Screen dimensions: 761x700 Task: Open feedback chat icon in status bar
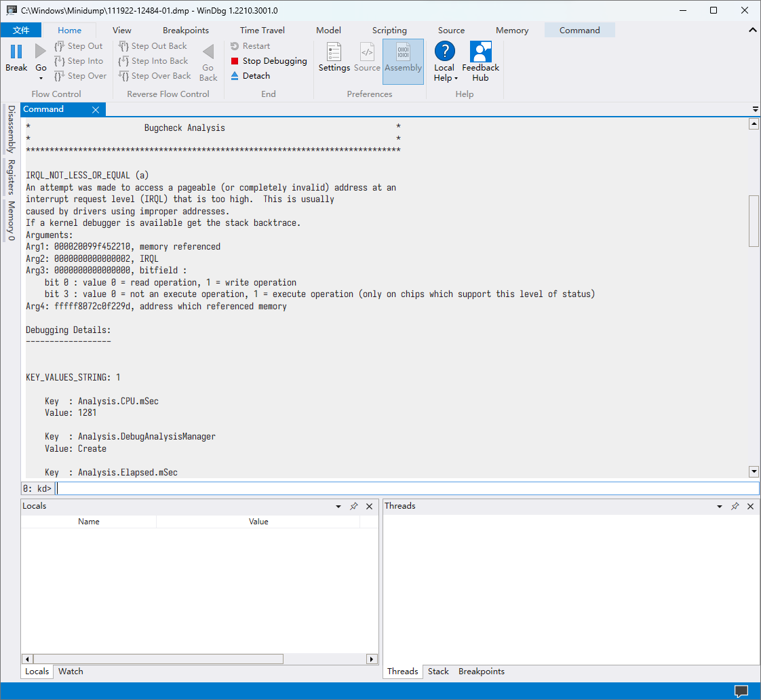tap(741, 691)
